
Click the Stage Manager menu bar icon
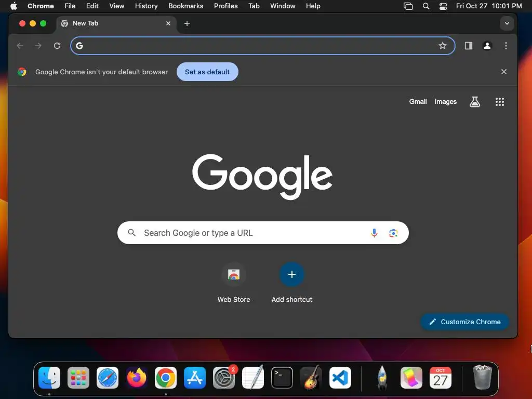tap(408, 6)
